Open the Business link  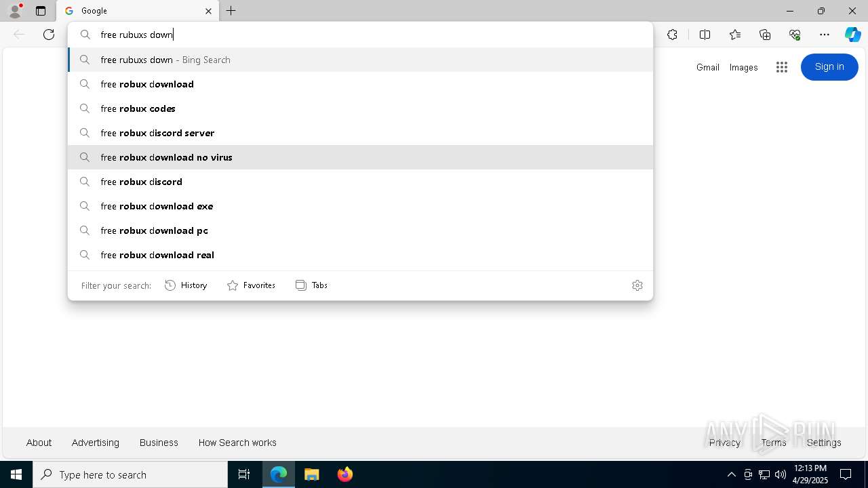pos(159,443)
